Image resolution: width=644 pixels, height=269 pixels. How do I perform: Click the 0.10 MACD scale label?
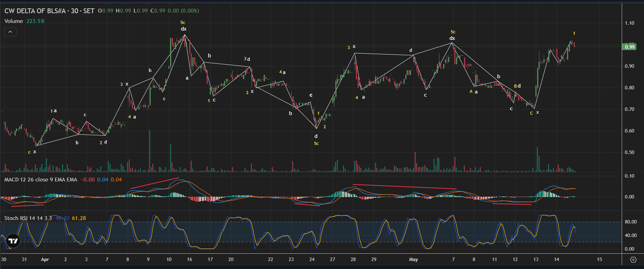point(629,176)
